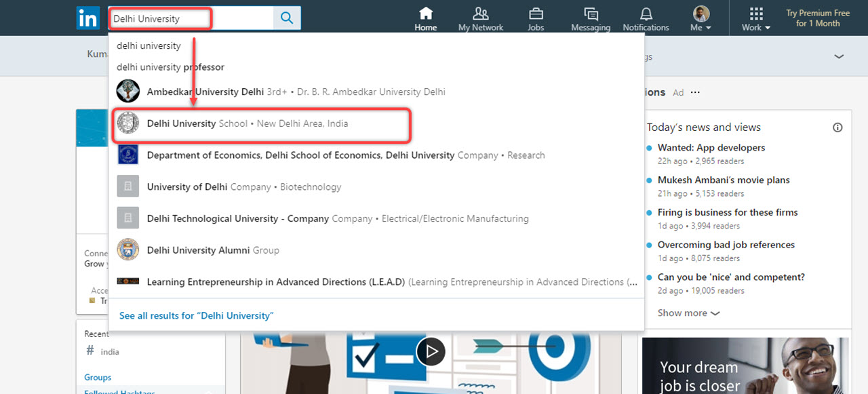Open Delhi University Alumni Group result
Screen dimensions: 868x394
376,250
